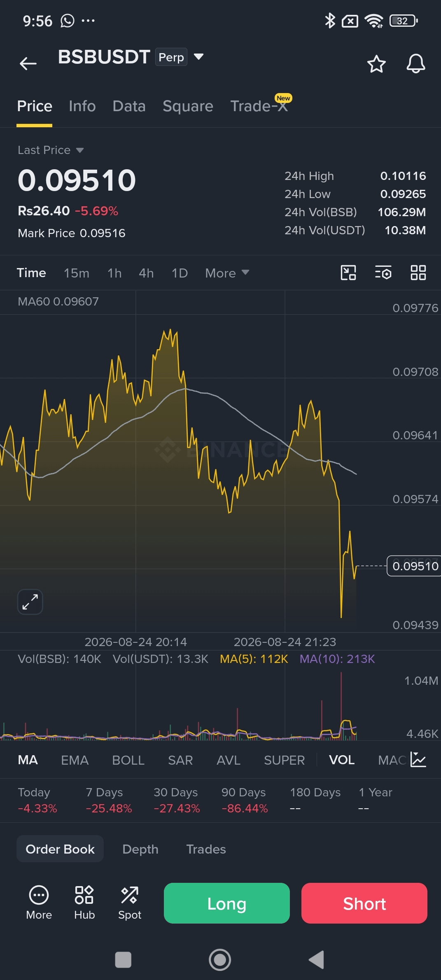The image size is (441, 980).
Task: Open the Trade-X tab
Action: (259, 106)
